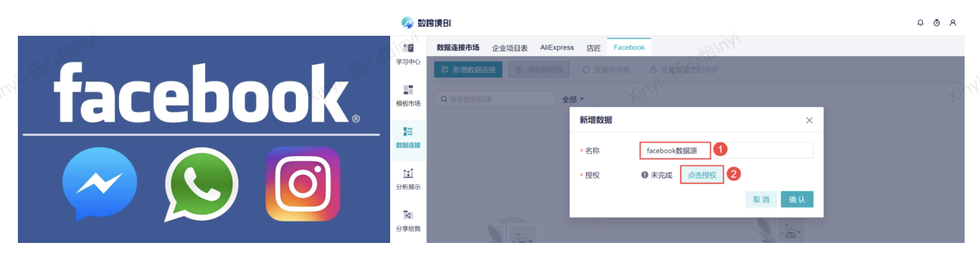Select the 店匠 tab
This screenshot has height=259, width=980.
point(594,48)
